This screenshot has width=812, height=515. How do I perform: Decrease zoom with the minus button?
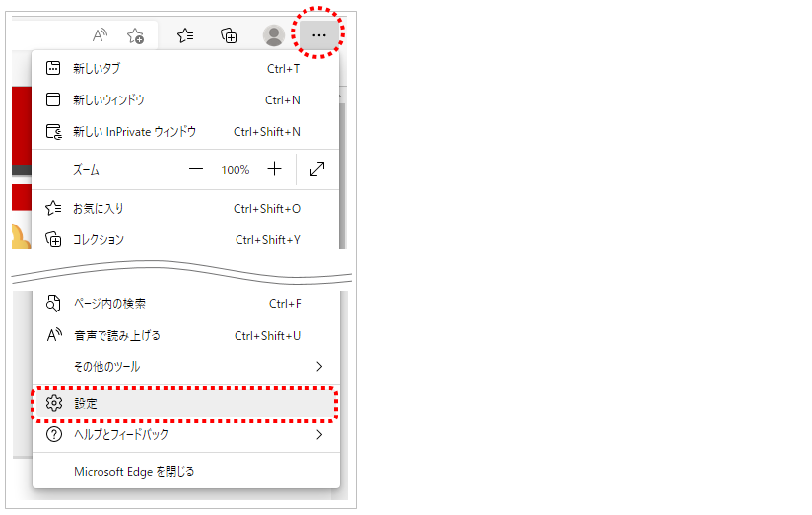[x=196, y=169]
